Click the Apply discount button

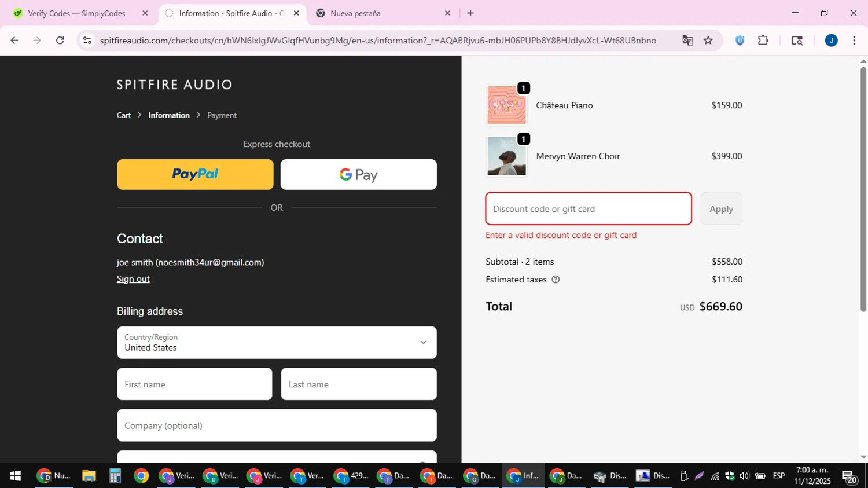coord(722,209)
